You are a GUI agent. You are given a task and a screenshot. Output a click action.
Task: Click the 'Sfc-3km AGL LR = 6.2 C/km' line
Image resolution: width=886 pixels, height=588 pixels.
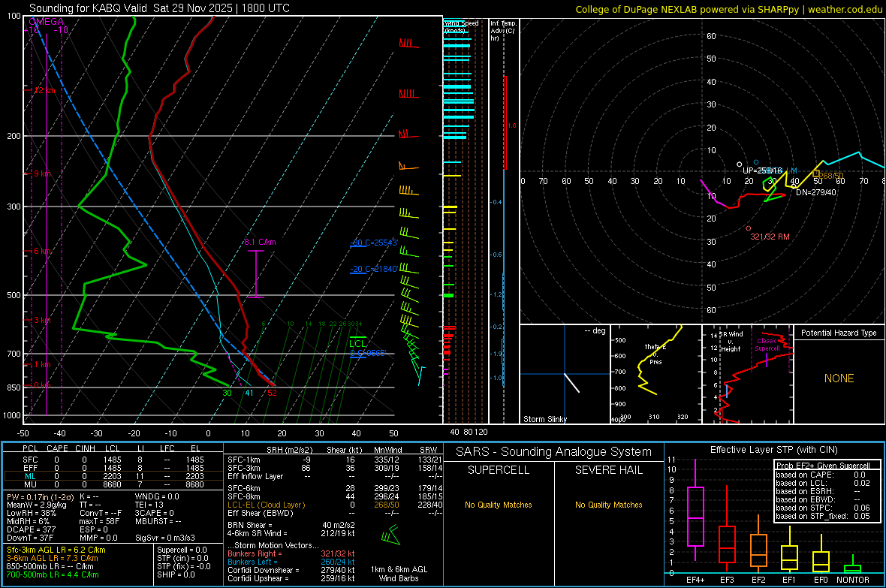pos(56,550)
